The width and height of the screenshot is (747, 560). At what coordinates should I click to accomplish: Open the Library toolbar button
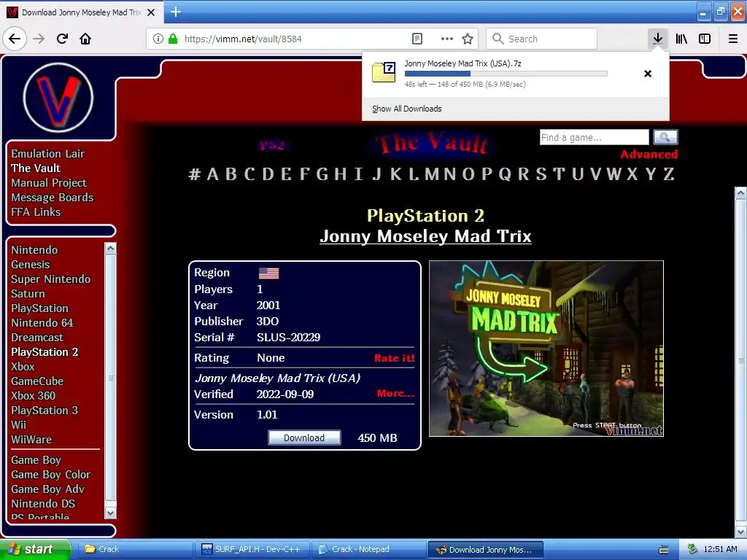tap(681, 39)
